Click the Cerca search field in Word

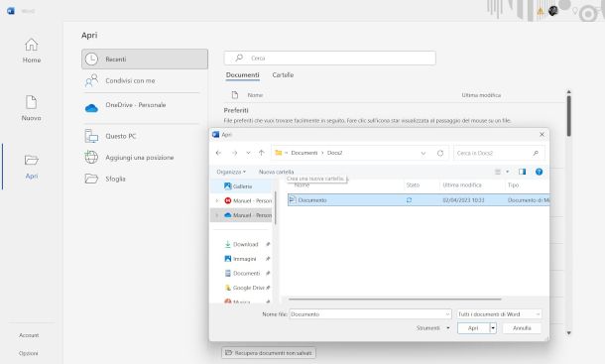click(x=330, y=58)
